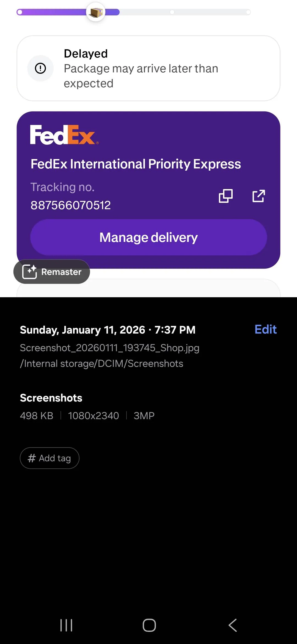The image size is (297, 644).
Task: Tap the final dot on progress tracker
Action: tap(248, 12)
